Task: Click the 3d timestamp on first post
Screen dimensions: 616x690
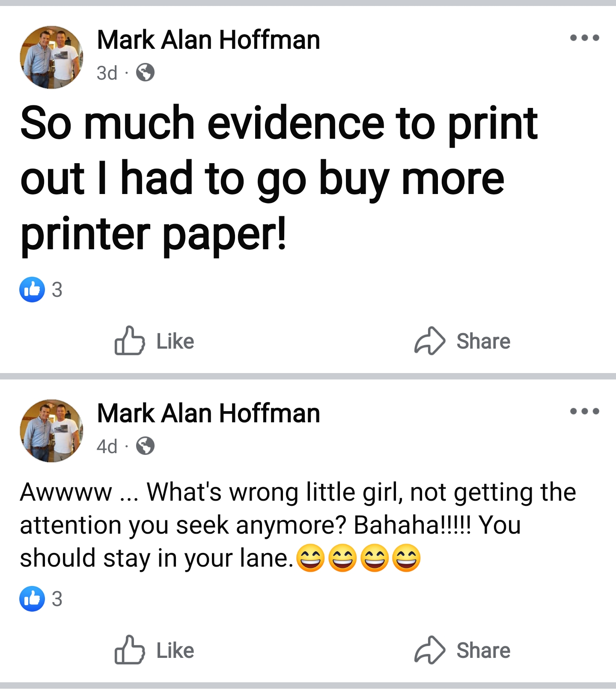Action: (x=107, y=73)
